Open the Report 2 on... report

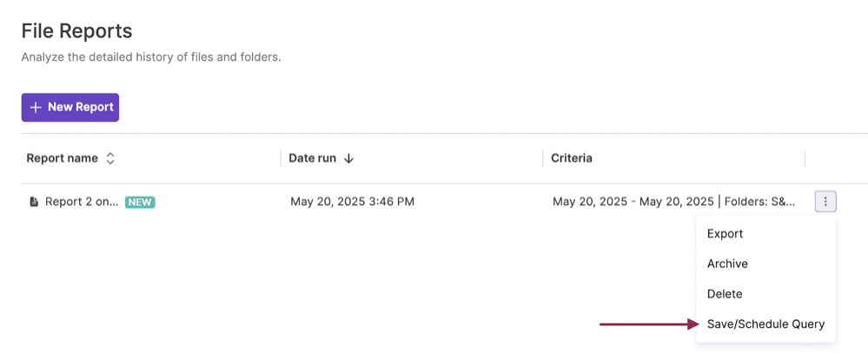[x=82, y=202]
